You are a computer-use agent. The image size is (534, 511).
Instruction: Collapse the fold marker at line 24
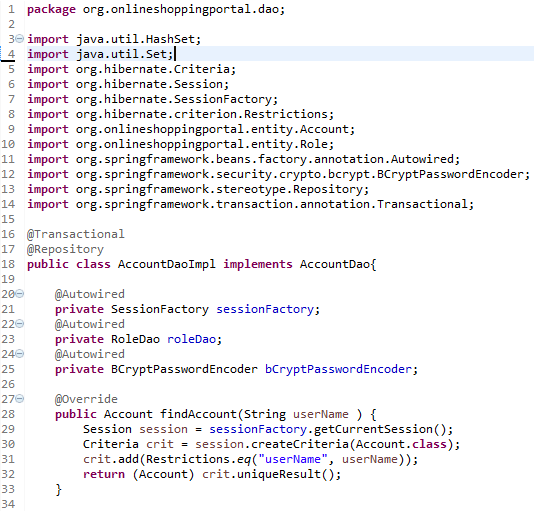[20, 354]
